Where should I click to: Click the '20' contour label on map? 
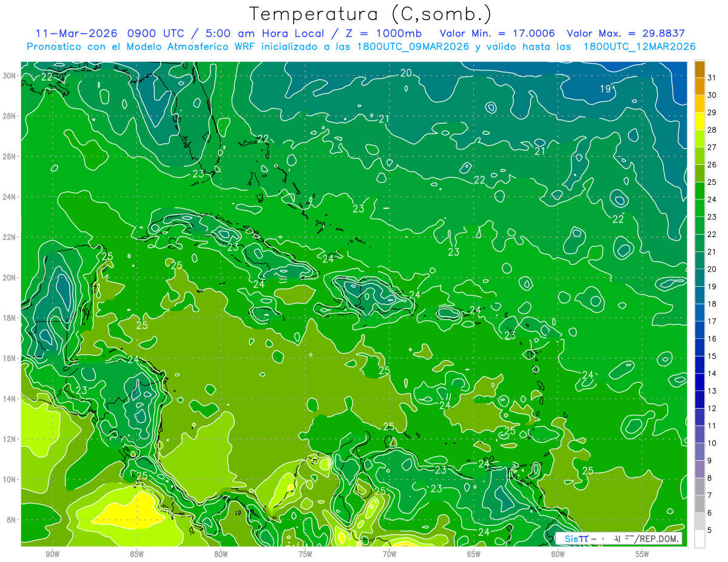pyautogui.click(x=406, y=73)
